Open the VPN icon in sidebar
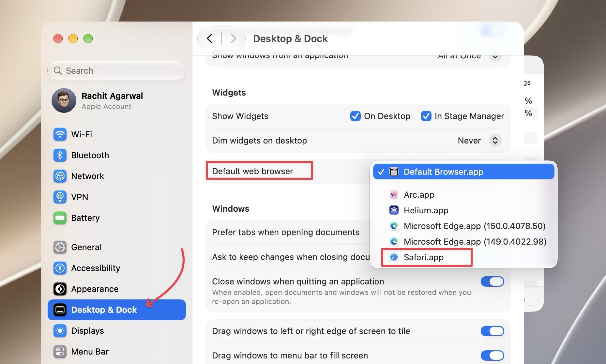606x364 pixels. point(60,197)
